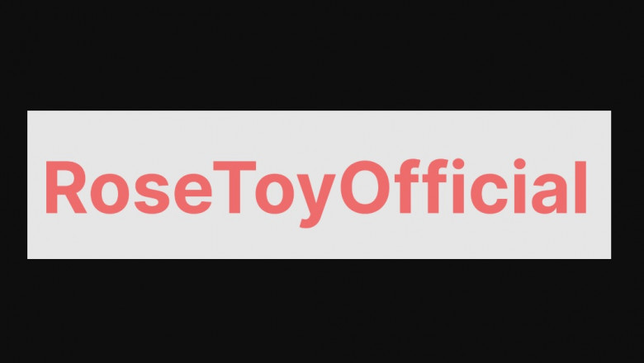Click the word Toy in the logo
Viewport: 644px width, 363px height.
273,194
